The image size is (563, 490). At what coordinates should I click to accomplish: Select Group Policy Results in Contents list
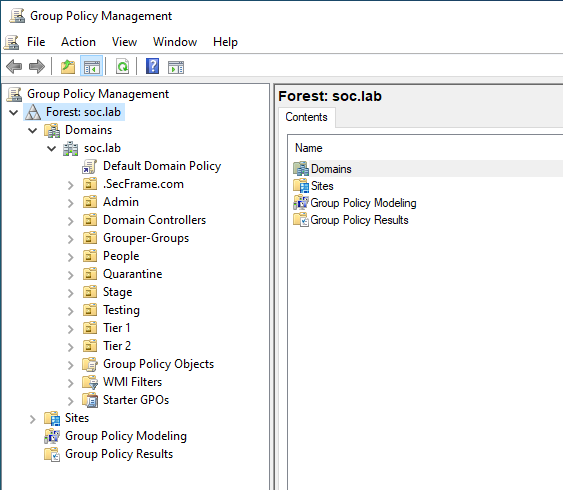tap(359, 220)
